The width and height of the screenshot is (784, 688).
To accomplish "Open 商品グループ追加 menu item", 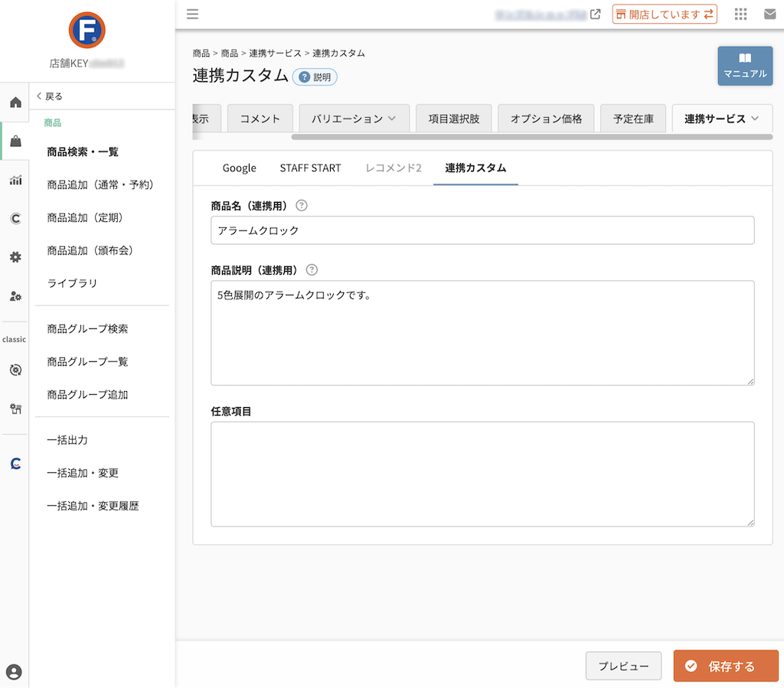I will point(87,395).
